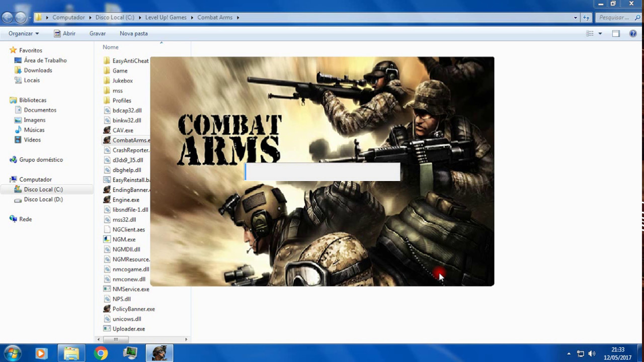Select the NGClient.aes file icon
644x362 pixels.
click(x=107, y=230)
